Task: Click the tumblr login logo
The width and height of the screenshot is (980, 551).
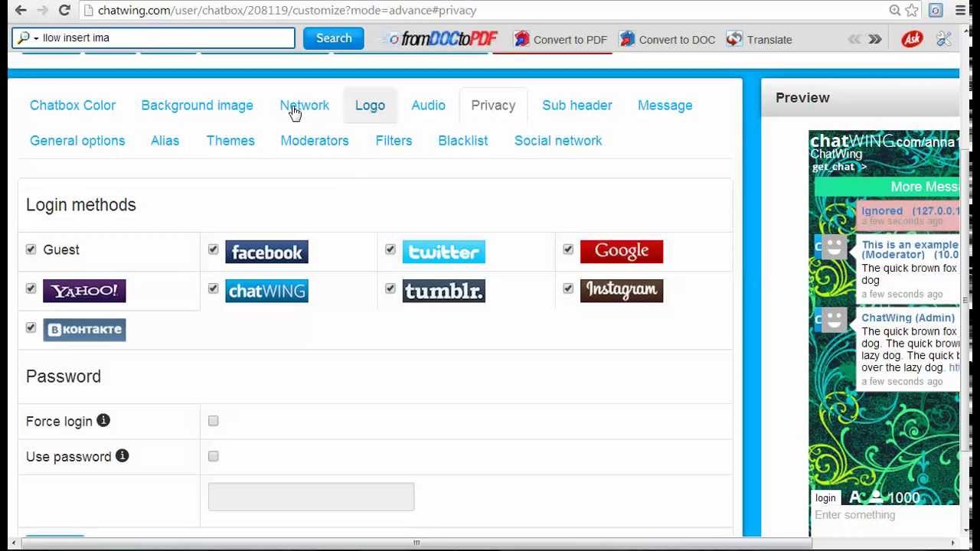Action: coord(443,291)
